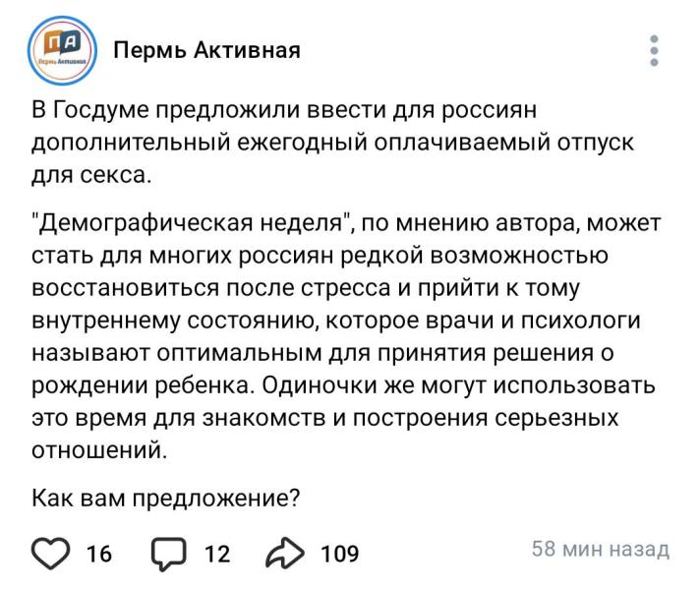This screenshot has height=590, width=700.
Task: Click the words "оплачиваемый отпуск" in the post
Action: [503, 143]
